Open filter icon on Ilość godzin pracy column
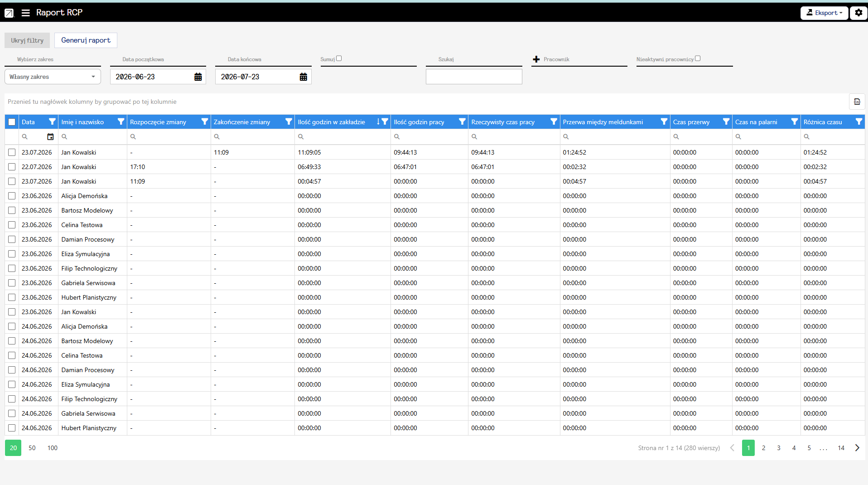868x485 pixels. point(462,121)
